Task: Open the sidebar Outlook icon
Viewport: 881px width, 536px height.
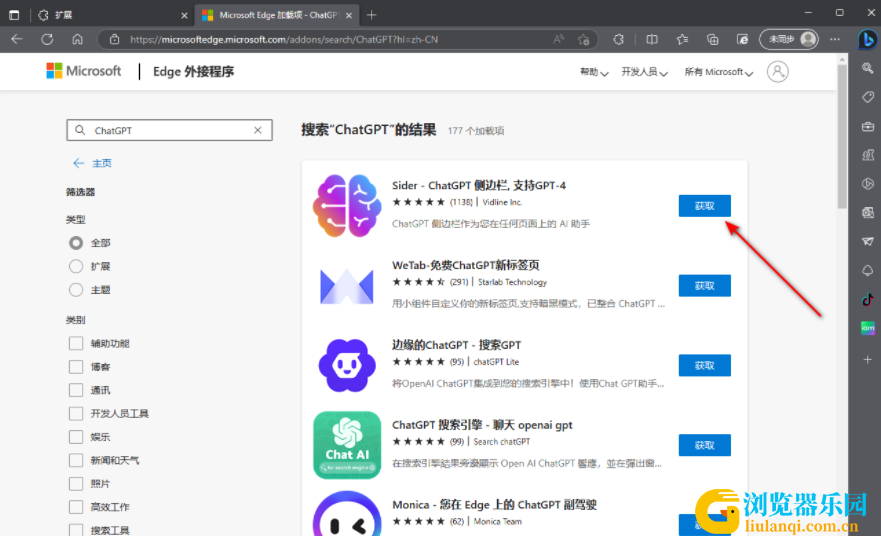Action: point(868,212)
